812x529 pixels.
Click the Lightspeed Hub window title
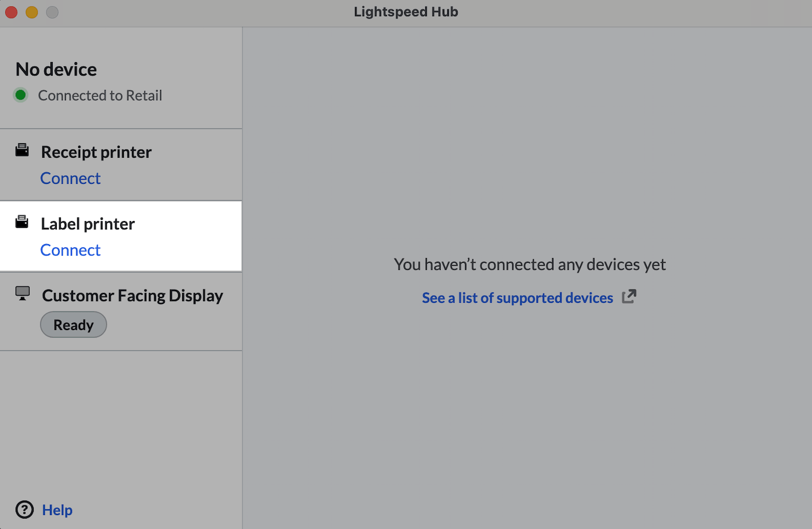[406, 12]
